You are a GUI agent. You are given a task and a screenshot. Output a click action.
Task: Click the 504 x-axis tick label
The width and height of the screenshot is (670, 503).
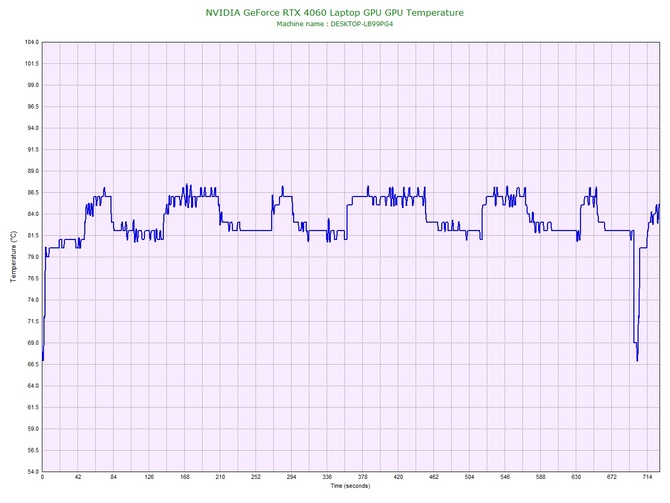click(x=470, y=477)
